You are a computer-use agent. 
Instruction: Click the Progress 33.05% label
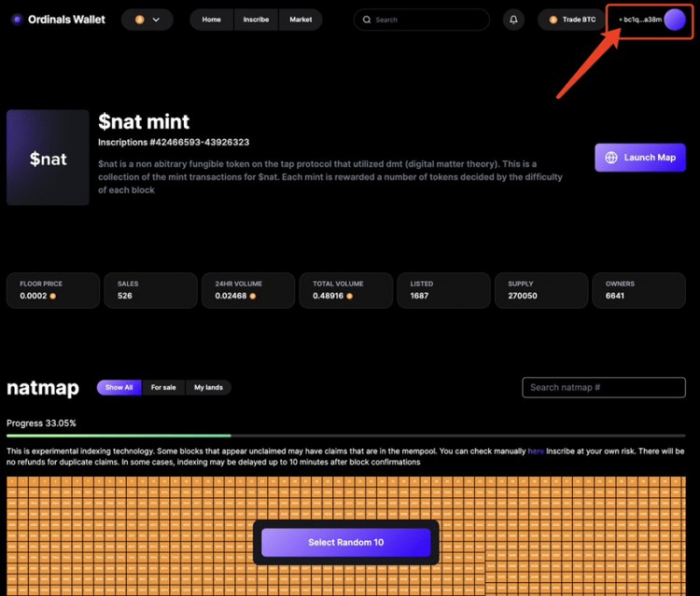pos(41,423)
